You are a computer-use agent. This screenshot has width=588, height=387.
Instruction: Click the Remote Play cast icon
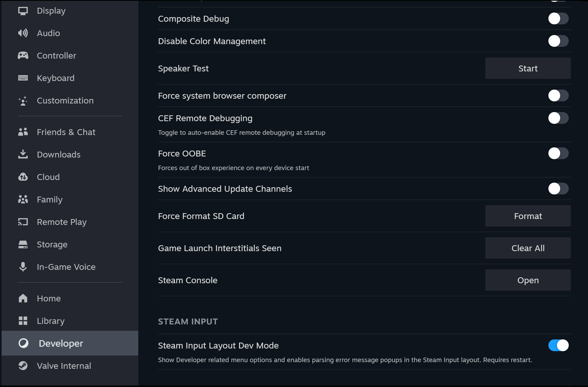tap(23, 222)
